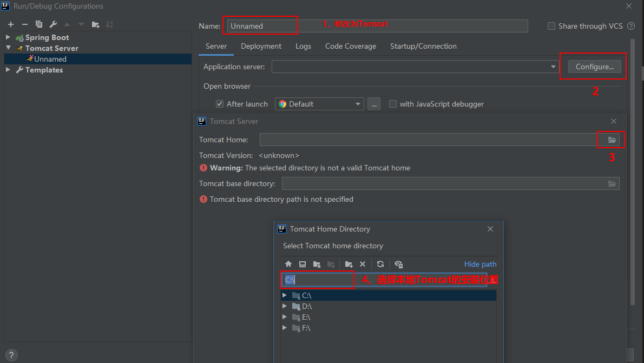644x363 pixels.
Task: Click the Name input field
Action: click(x=377, y=26)
